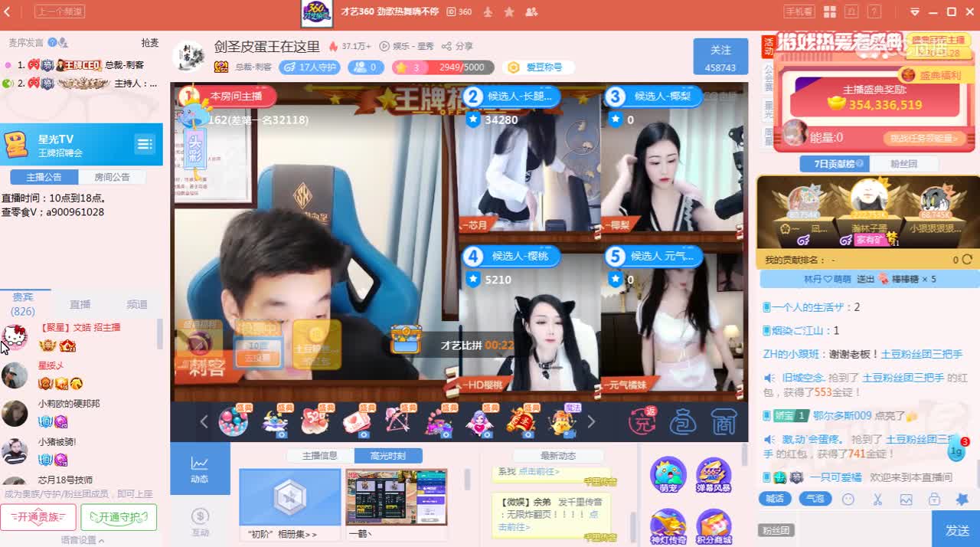Open the grid apps icon in title bar
Image resolution: width=980 pixels, height=547 pixels.
[x=830, y=11]
